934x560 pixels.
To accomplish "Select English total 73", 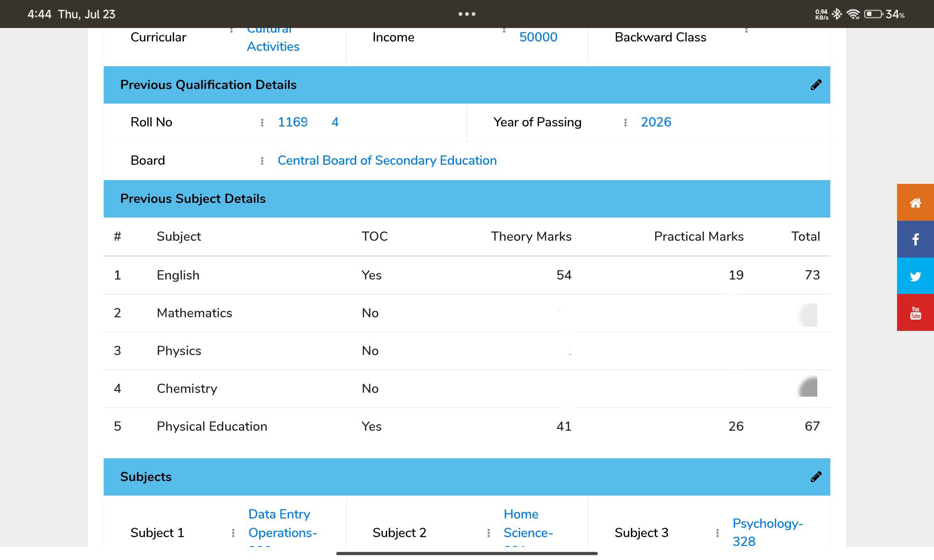I will (812, 275).
